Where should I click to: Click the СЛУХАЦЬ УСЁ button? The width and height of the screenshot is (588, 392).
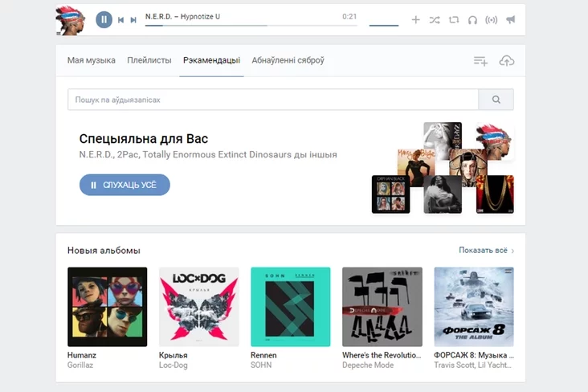coord(125,185)
